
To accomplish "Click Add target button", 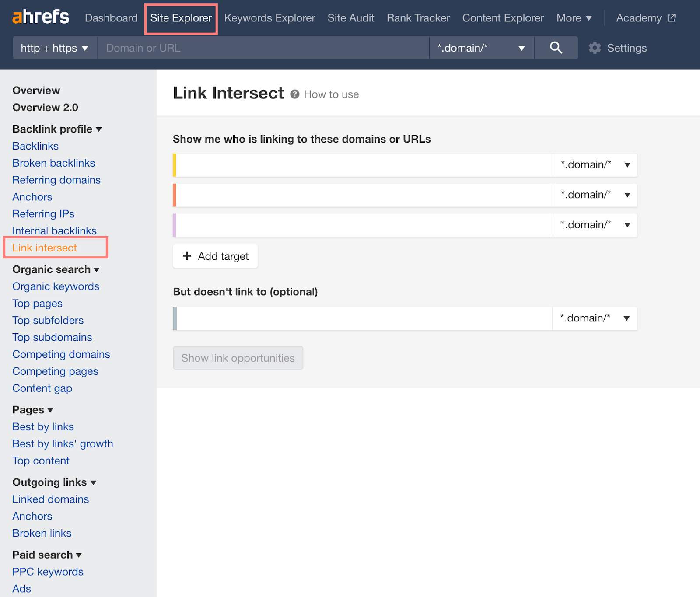I will [215, 256].
